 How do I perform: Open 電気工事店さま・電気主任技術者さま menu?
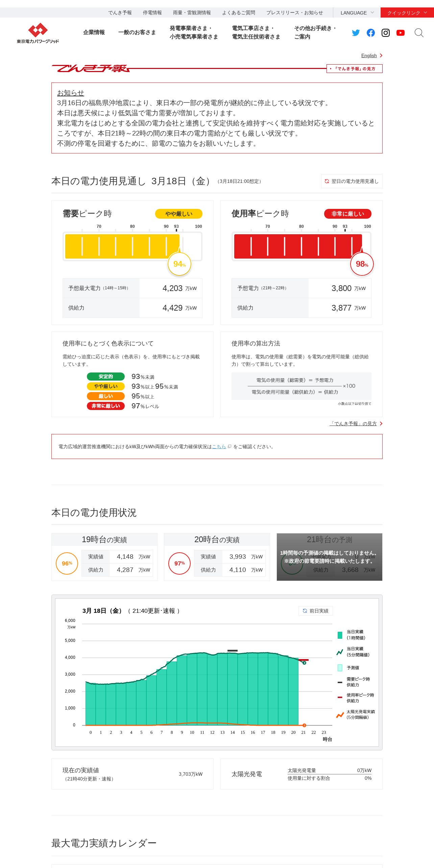tap(256, 32)
